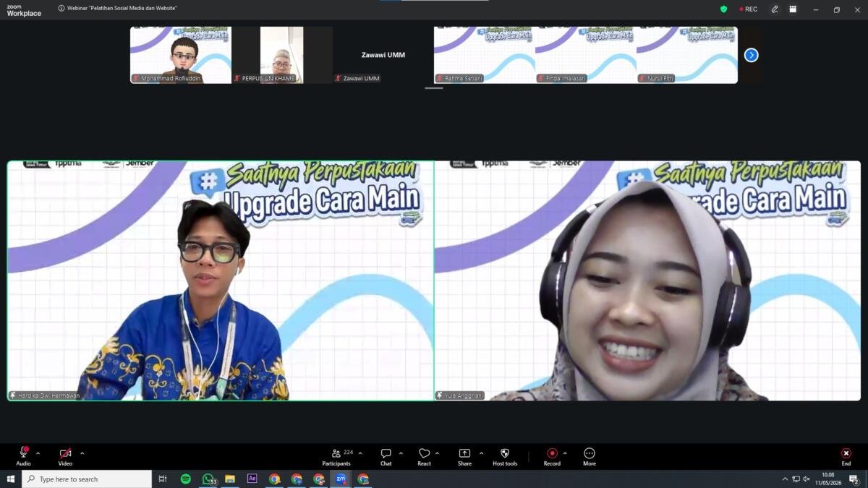
Task: Click Hardika Dwi Hermawan's main video
Action: (x=221, y=281)
